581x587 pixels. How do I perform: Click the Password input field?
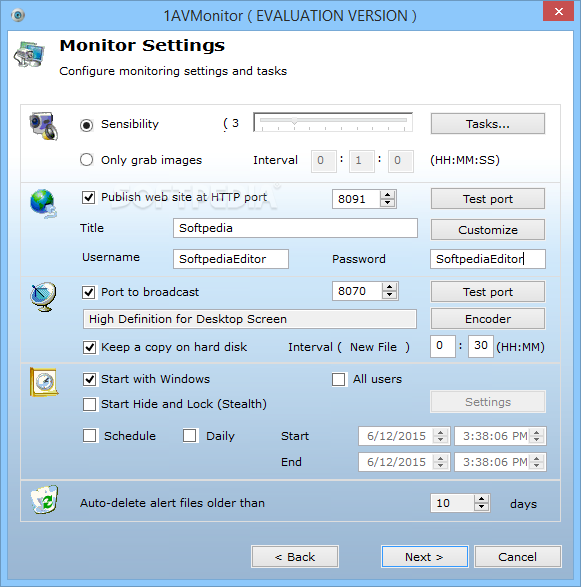pyautogui.click(x=488, y=259)
